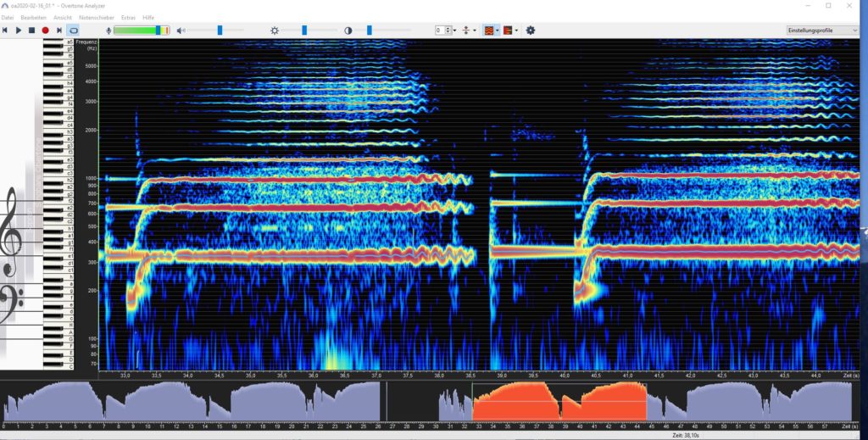Click the brightness sun icon
The image size is (868, 440).
pyautogui.click(x=274, y=31)
